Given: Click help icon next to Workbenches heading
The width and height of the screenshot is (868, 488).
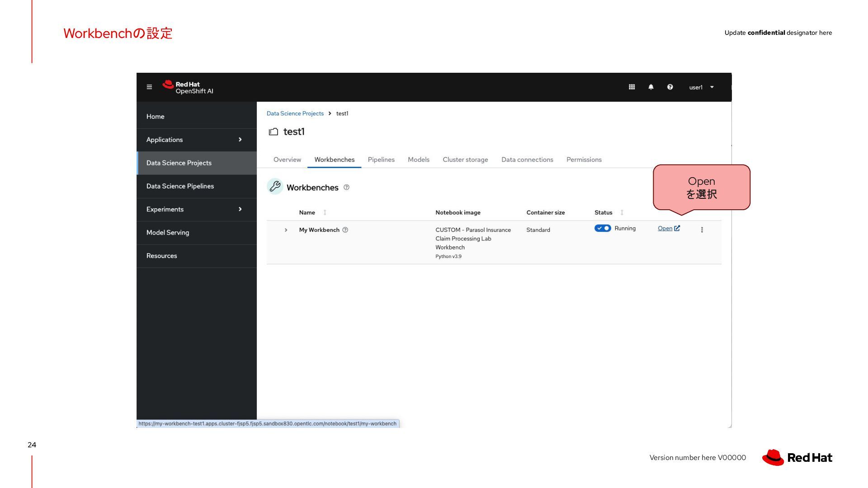Looking at the screenshot, I should (x=346, y=187).
